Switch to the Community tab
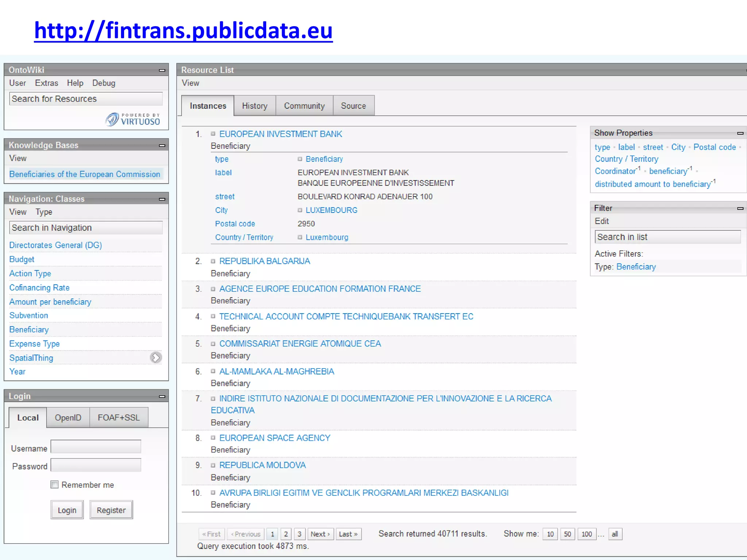747x560 pixels. pyautogui.click(x=304, y=106)
